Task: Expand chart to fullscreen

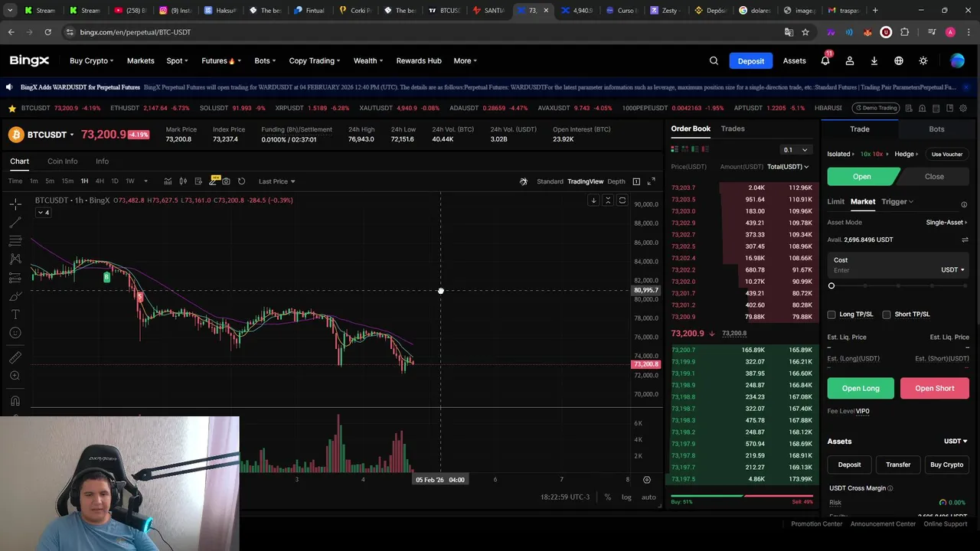Action: tap(651, 181)
